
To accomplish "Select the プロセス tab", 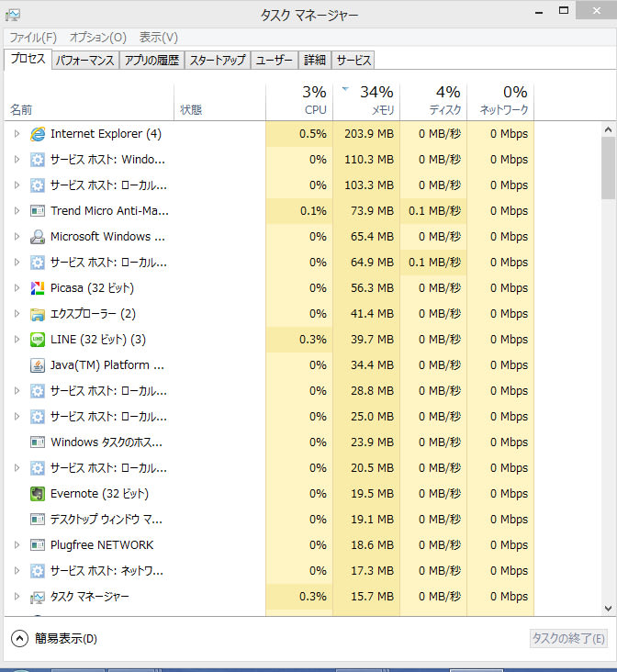I will point(28,59).
